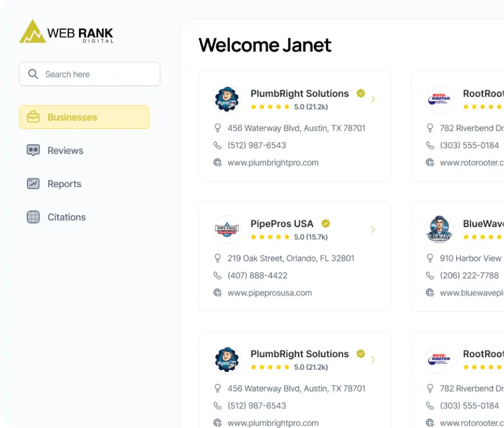
Task: Focus the Search here input field
Action: click(97, 74)
